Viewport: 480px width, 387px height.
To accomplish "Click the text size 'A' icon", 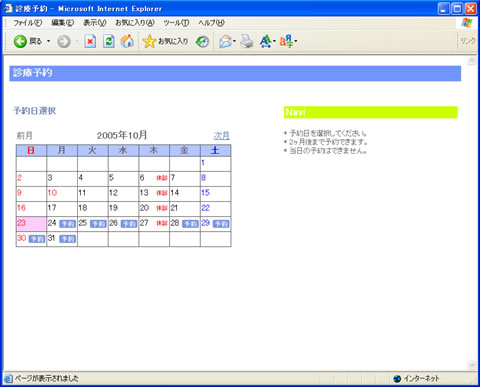I will 265,41.
